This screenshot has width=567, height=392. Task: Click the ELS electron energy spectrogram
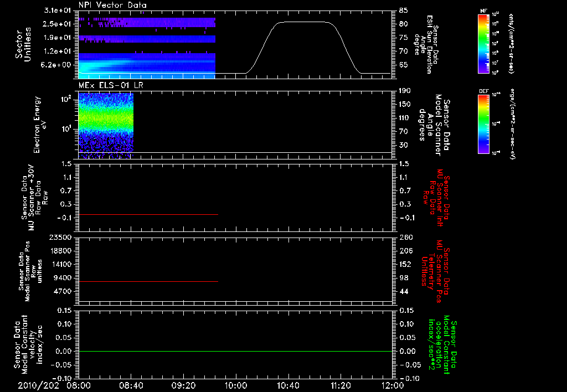106,125
